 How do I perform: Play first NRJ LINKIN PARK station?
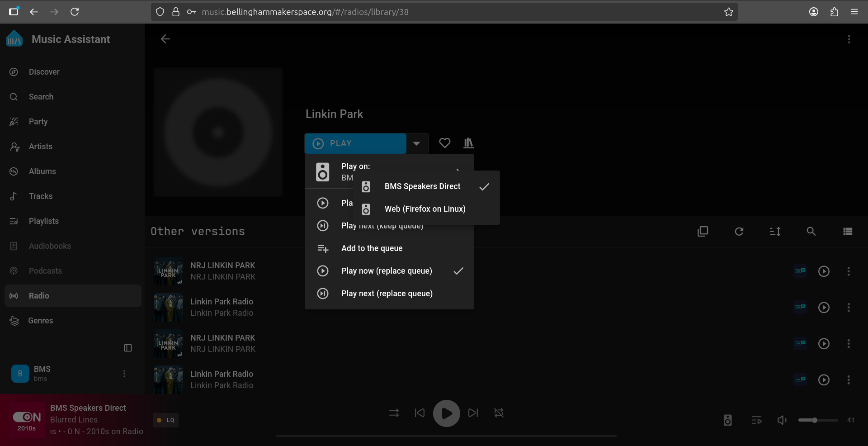pyautogui.click(x=824, y=271)
